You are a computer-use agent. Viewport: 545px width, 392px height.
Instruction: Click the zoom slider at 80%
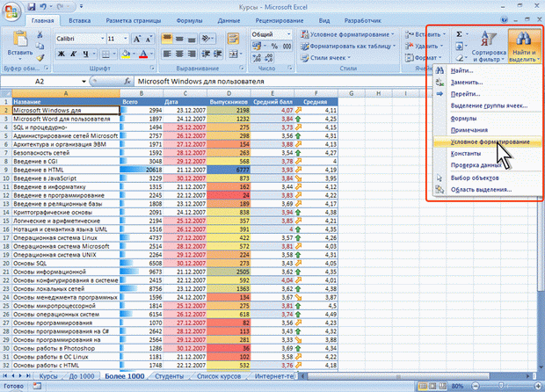(501, 386)
